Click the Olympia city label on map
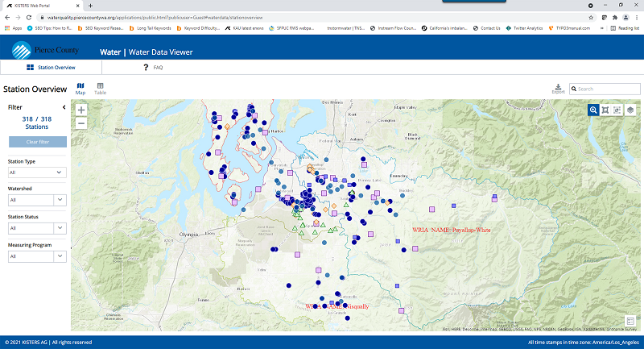The height and width of the screenshot is (349, 644). (x=189, y=235)
